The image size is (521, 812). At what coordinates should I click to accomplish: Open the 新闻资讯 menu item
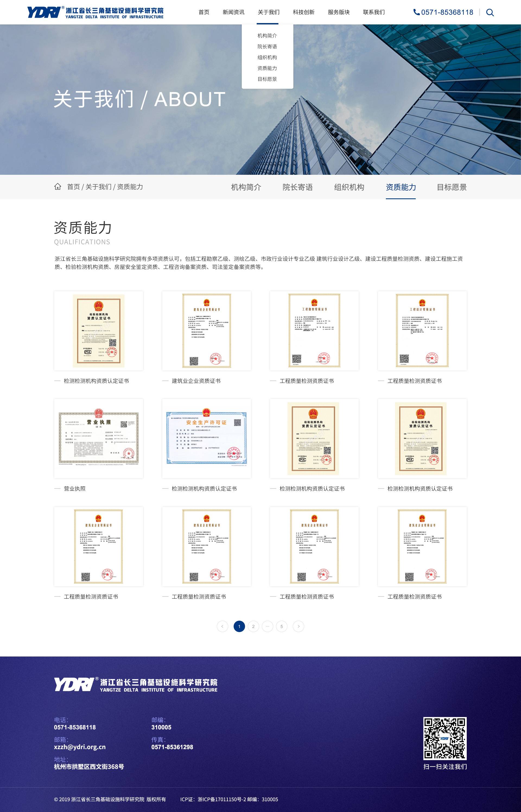pyautogui.click(x=233, y=12)
